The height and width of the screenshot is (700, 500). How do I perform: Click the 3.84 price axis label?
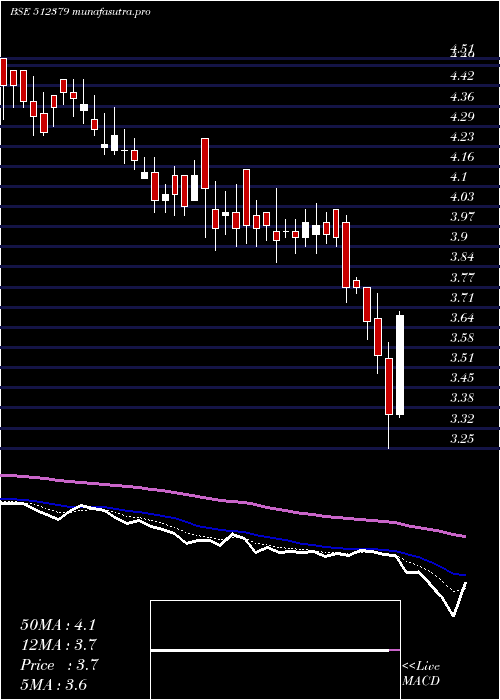[462, 257]
